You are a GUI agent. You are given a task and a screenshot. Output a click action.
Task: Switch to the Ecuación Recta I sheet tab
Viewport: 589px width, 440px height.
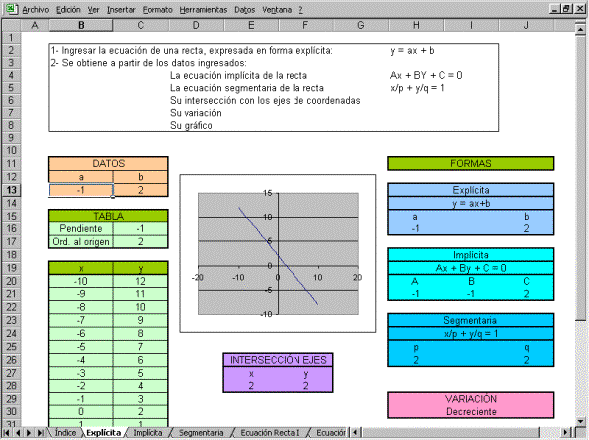[x=270, y=432]
